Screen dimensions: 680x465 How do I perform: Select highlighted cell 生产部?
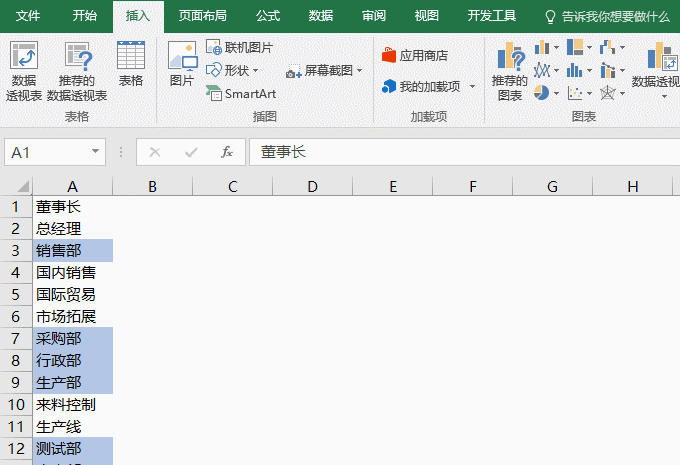72,383
